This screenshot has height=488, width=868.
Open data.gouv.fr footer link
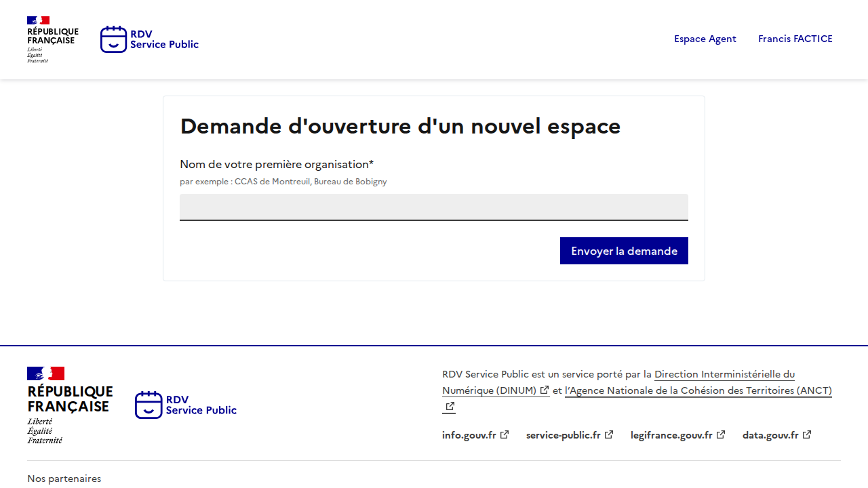point(770,435)
